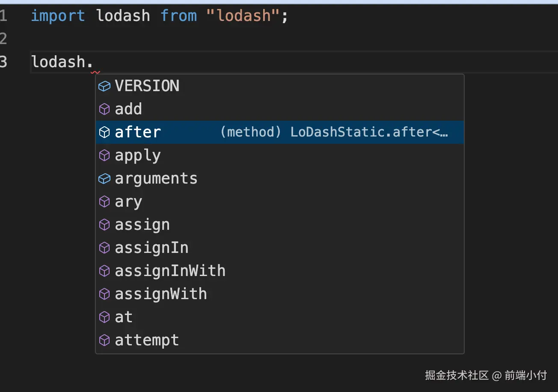This screenshot has height=392, width=558.
Task: Click the import keyword on line 1
Action: (58, 16)
